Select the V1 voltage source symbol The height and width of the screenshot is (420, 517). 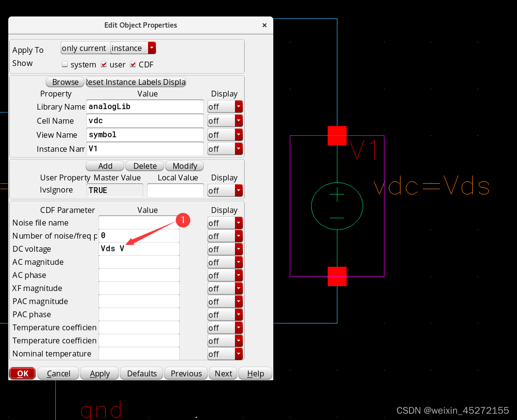pyautogui.click(x=337, y=206)
